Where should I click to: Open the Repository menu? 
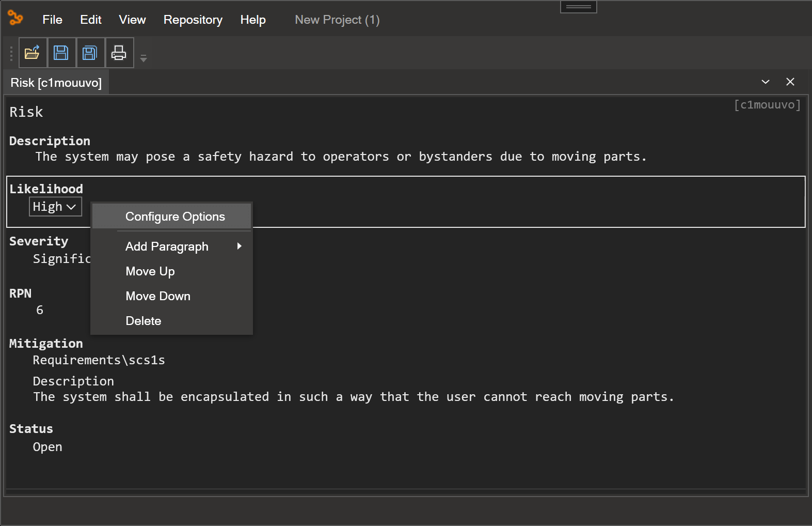pyautogui.click(x=193, y=20)
